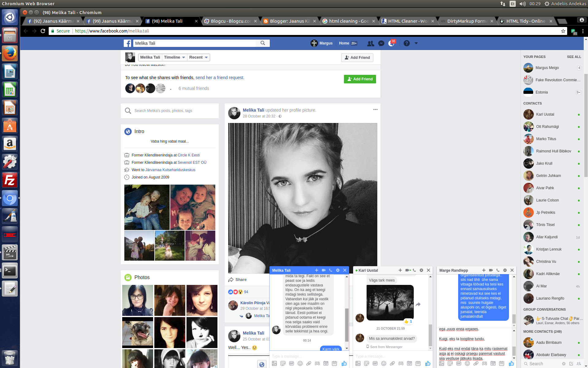Screen dimensions: 588x368
Task: Switch to the html cleaning Google tab
Action: pyautogui.click(x=349, y=21)
